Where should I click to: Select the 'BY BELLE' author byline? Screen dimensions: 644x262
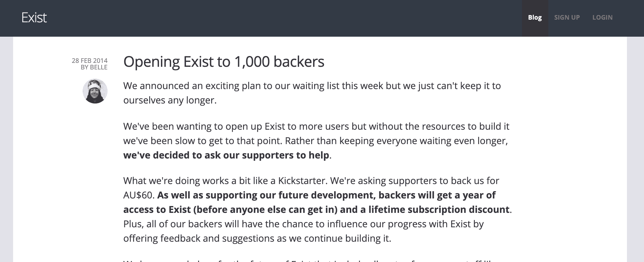coord(94,67)
